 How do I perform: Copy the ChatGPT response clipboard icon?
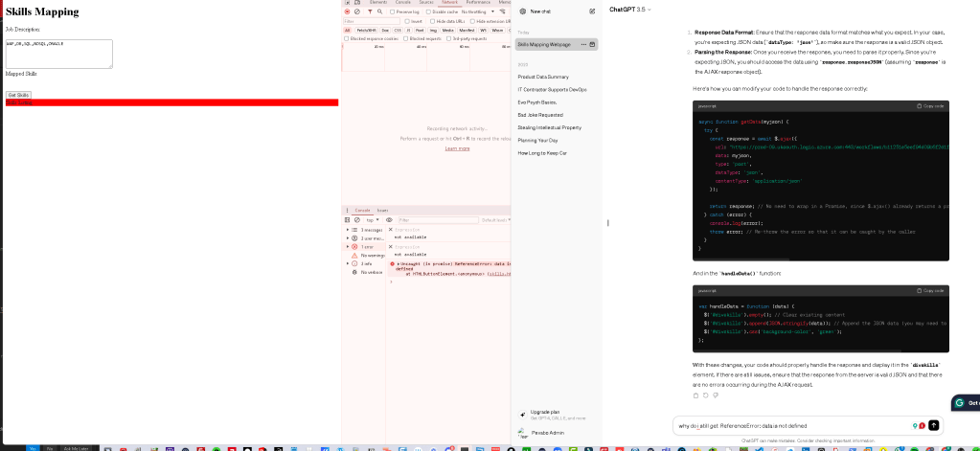point(696,395)
